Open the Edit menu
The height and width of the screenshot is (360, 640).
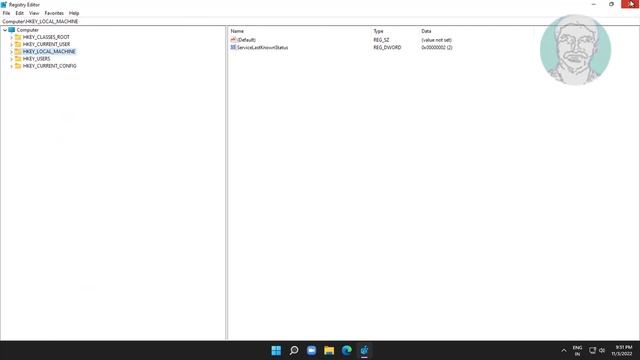click(19, 13)
